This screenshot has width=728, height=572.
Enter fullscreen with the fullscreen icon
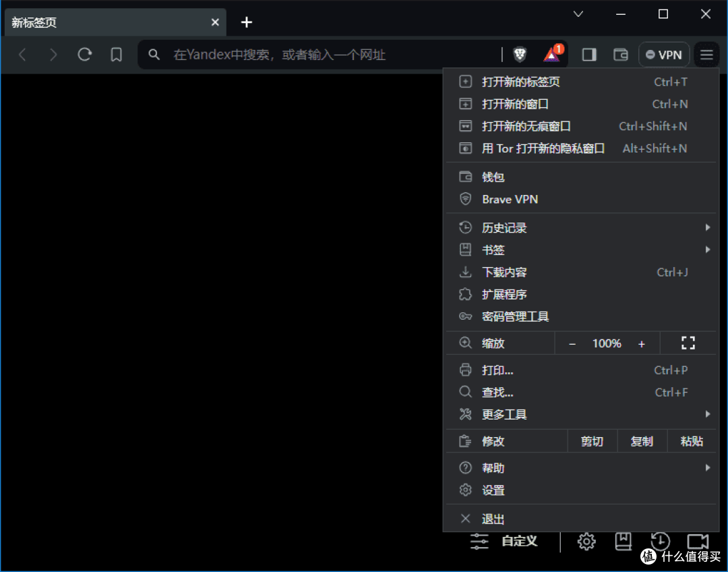coord(688,343)
